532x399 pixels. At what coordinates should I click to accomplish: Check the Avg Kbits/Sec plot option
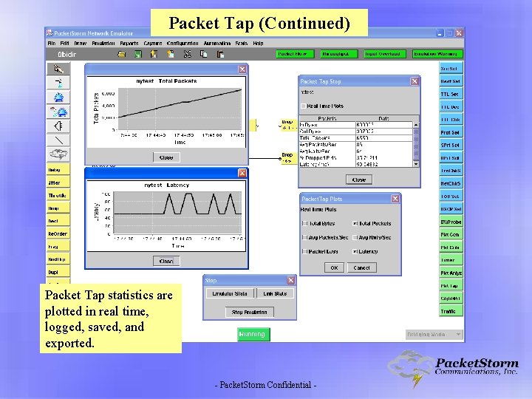tap(355, 237)
